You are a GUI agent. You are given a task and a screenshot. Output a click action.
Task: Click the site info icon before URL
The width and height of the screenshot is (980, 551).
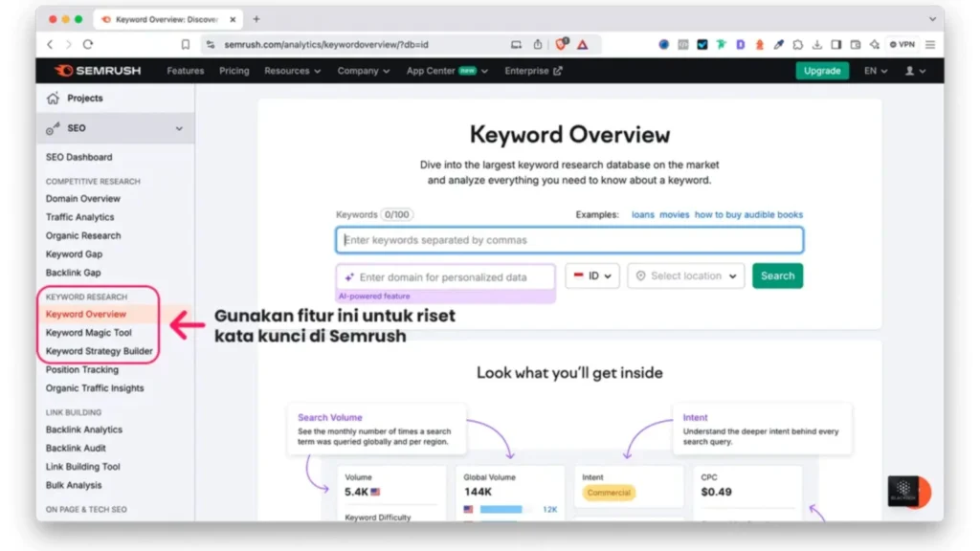tap(211, 44)
